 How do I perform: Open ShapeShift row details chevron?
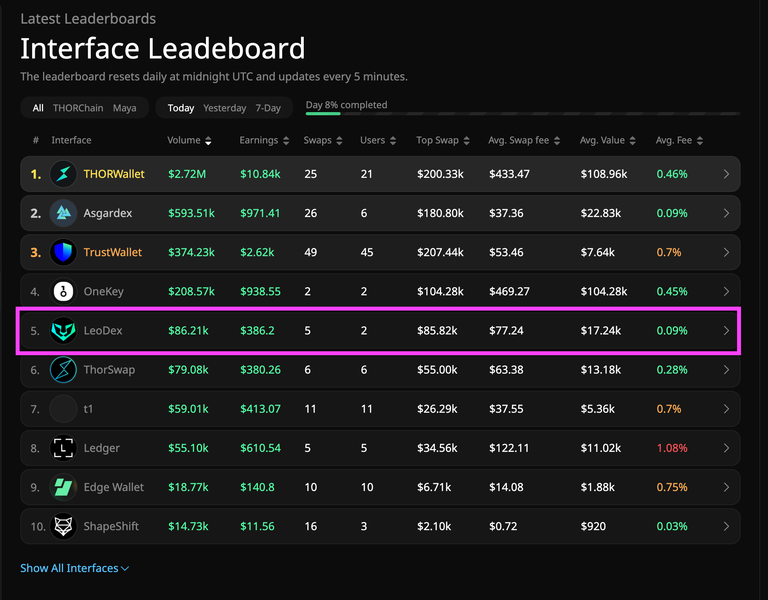point(726,527)
